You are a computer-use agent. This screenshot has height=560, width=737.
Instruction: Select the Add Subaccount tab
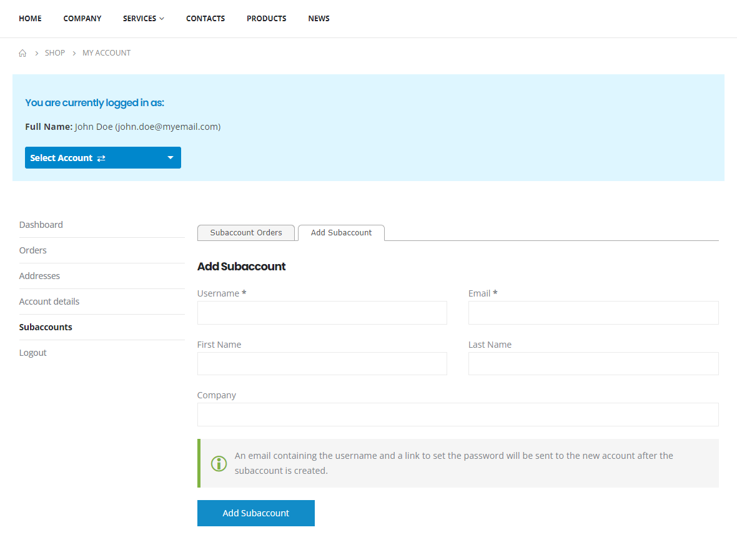tap(341, 233)
